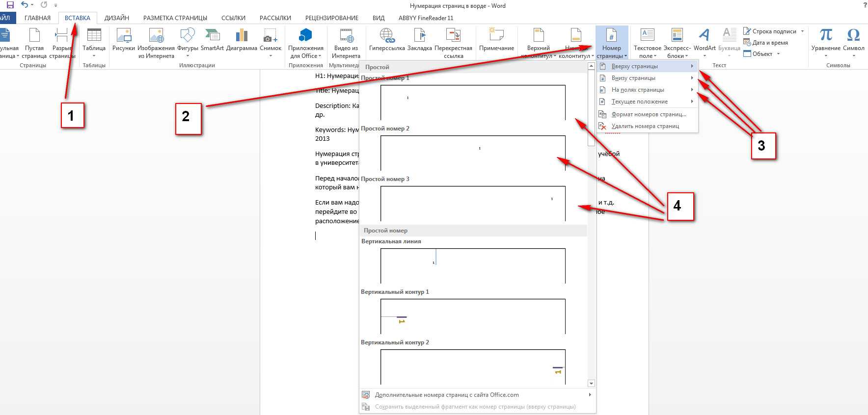This screenshot has height=415, width=868.
Task: Add a comment with Примечание
Action: coord(496,40)
